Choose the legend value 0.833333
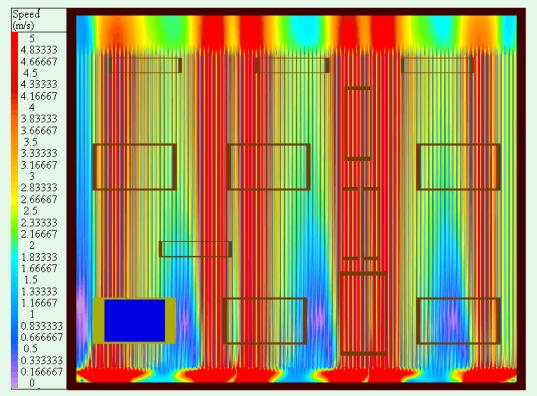The width and height of the screenshot is (537, 396). [42, 326]
